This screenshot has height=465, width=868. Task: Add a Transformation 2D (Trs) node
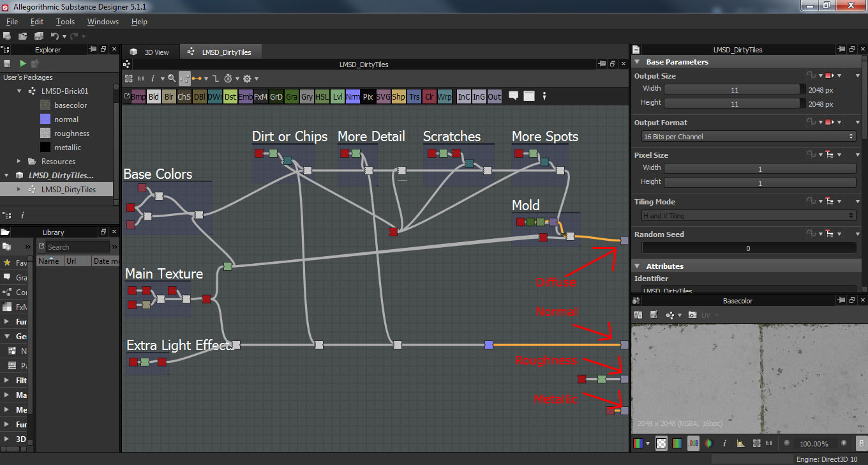coord(414,96)
